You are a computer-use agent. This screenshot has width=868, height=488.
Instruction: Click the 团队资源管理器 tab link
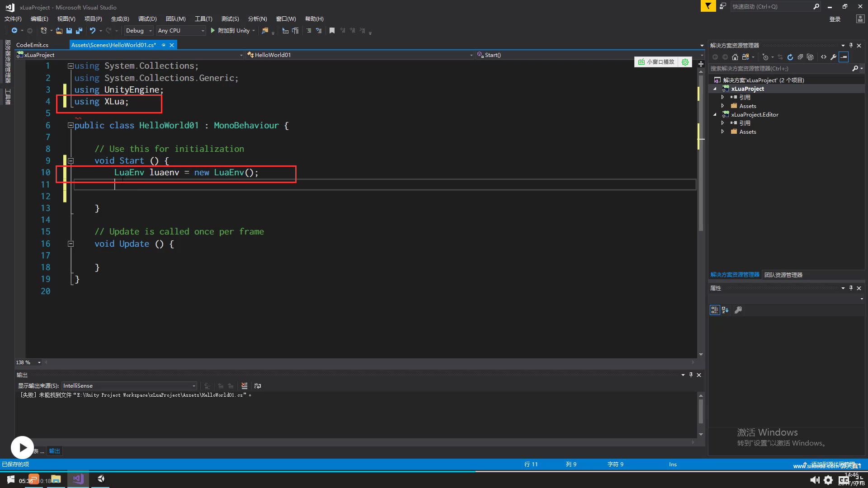click(783, 275)
